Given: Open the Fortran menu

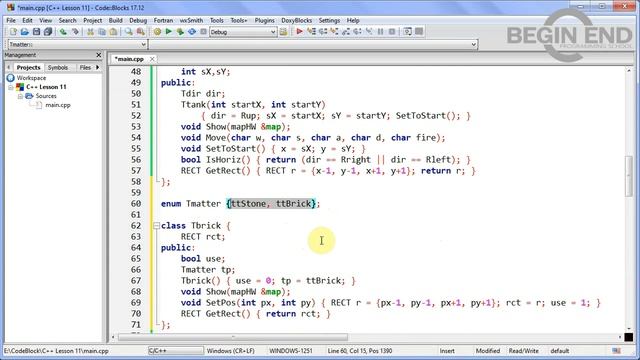Looking at the screenshot, I should 163,20.
